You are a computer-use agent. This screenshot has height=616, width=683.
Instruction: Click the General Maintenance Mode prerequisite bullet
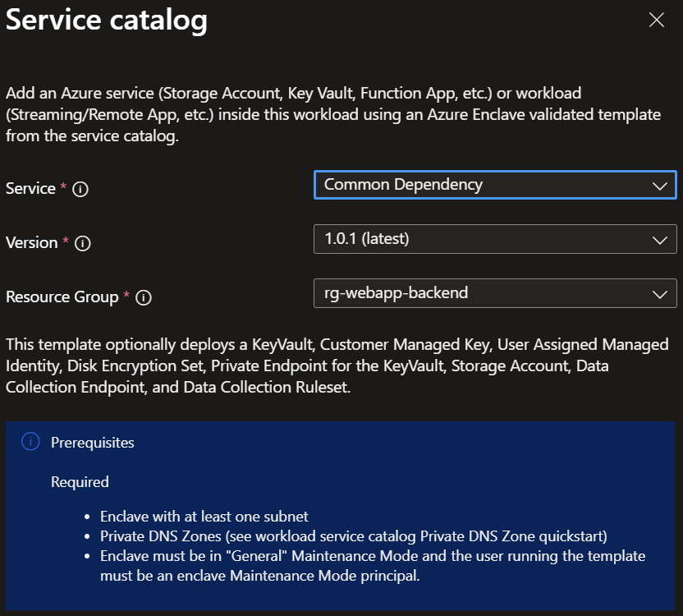[373, 566]
